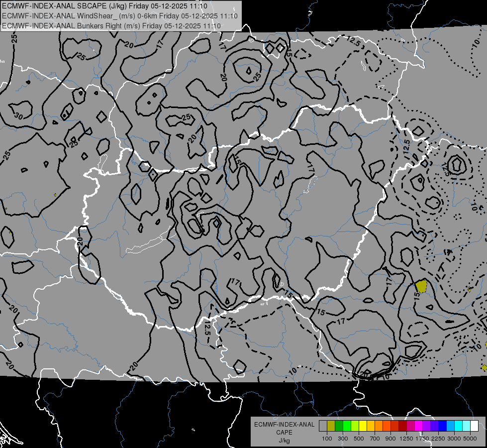The height and width of the screenshot is (448, 487).
Task: Click the SBCAPE title line in header
Action: pos(105,6)
